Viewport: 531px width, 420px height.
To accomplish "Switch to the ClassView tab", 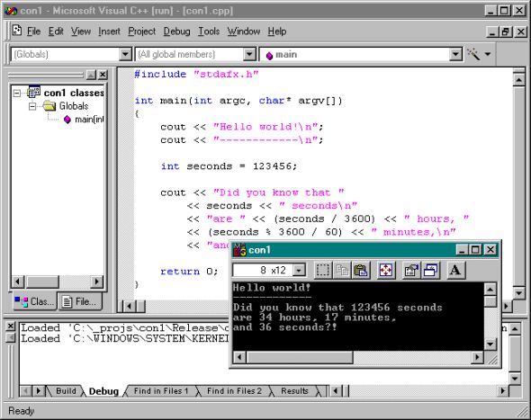I will (35, 301).
